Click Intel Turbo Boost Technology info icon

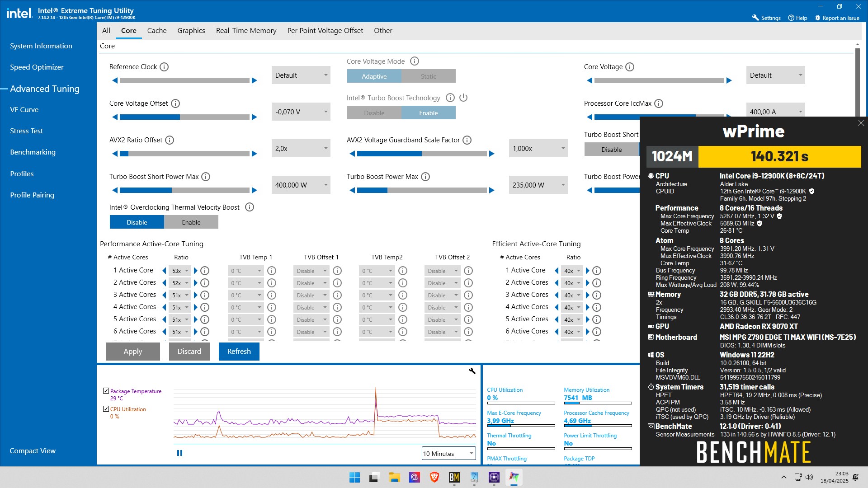[x=450, y=98]
